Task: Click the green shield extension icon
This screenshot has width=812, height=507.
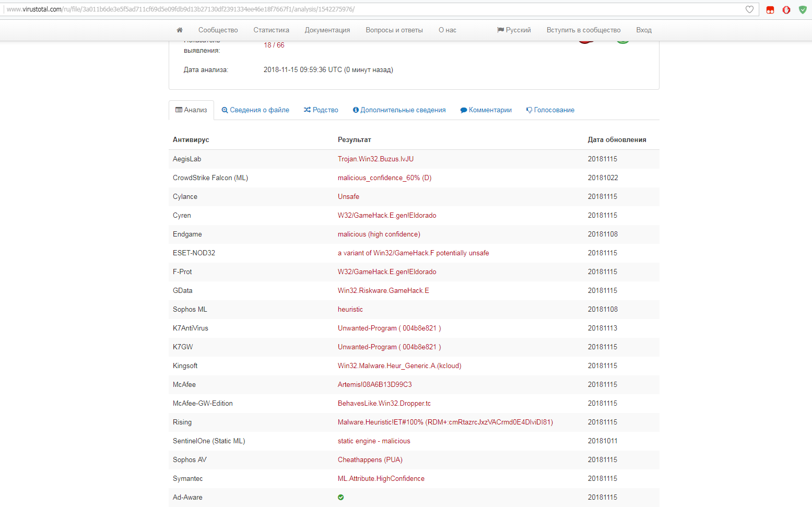Action: click(803, 9)
